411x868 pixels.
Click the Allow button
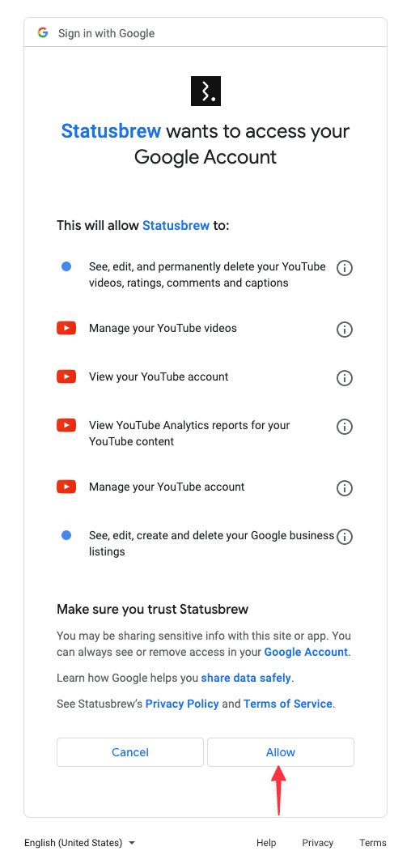281,751
